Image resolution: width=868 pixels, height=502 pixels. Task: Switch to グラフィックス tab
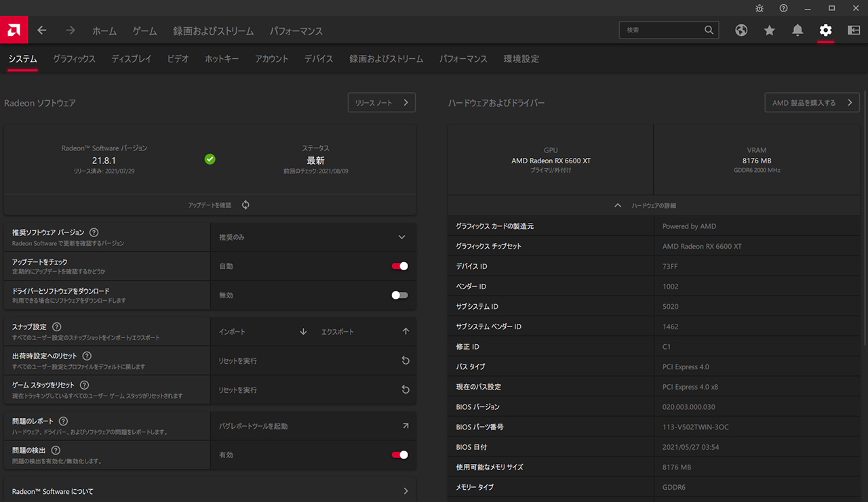[75, 59]
